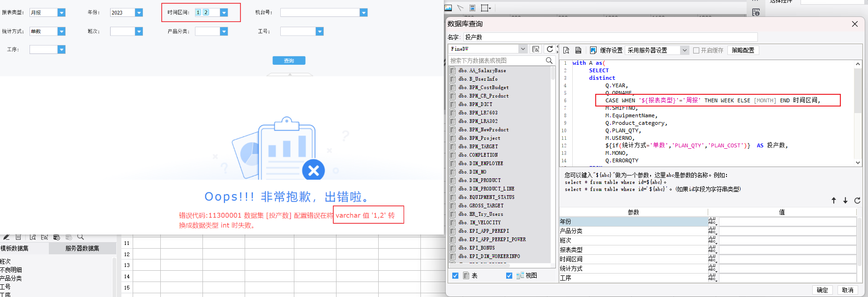This screenshot has height=297, width=868.
Task: Click the arrow pointer icon in designer toolbar
Action: point(460,8)
